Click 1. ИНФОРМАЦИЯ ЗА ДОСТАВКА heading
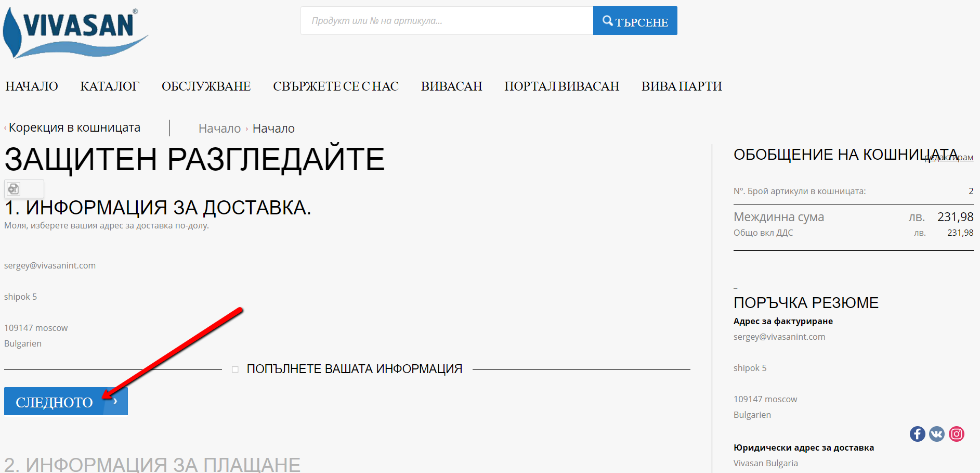980x473 pixels. pyautogui.click(x=158, y=208)
